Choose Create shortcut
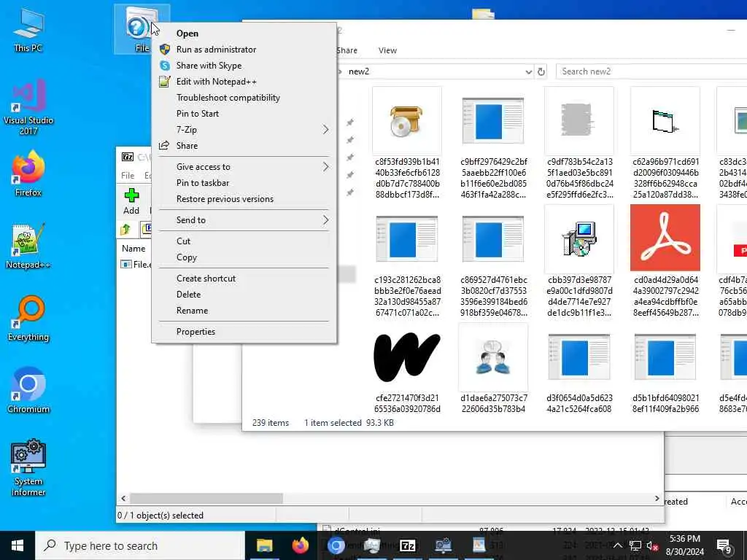This screenshot has width=747, height=560. point(244,279)
